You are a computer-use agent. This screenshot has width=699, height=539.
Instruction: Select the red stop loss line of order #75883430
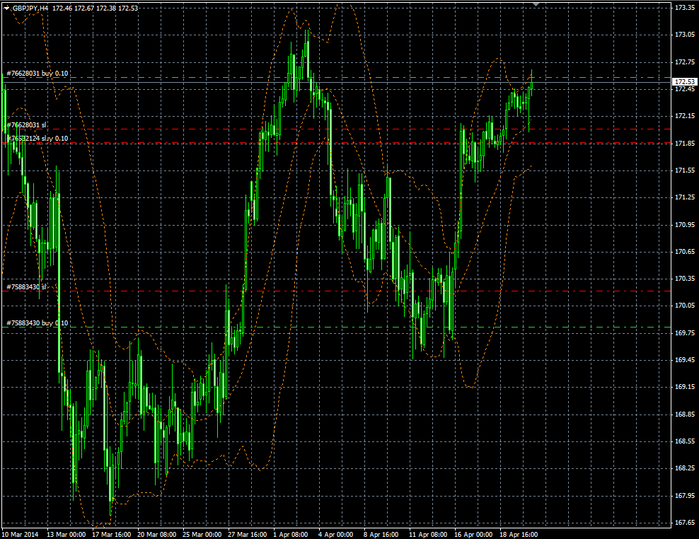pos(337,291)
